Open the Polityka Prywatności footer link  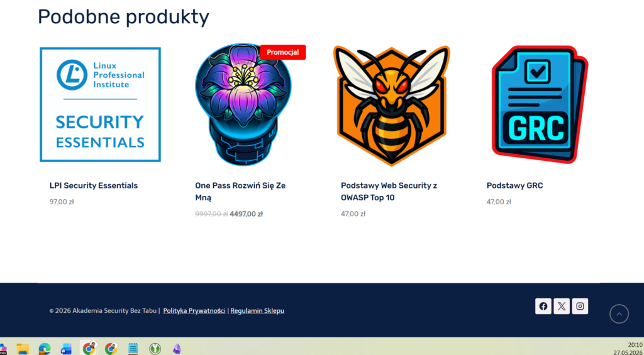click(194, 310)
